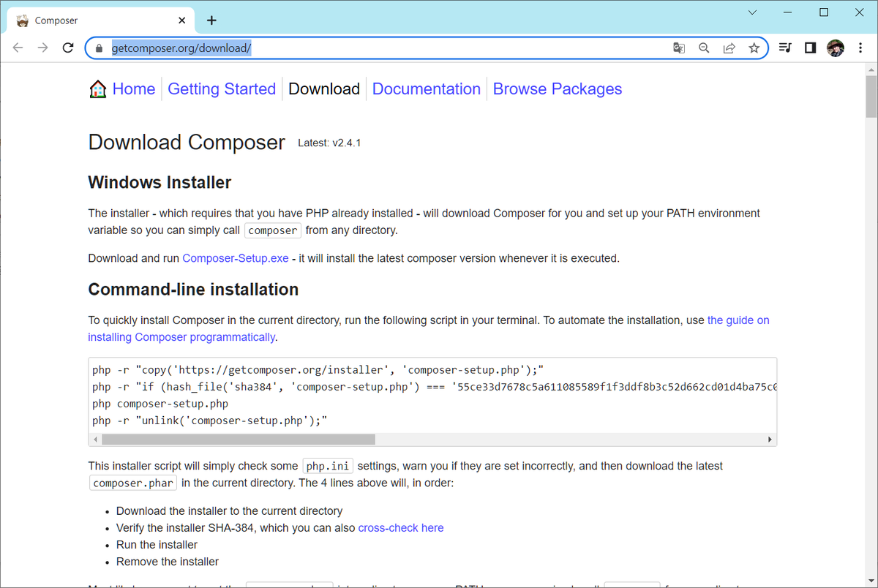Click page scroll up arrow
Screen dimensions: 878x588
pos(871,69)
